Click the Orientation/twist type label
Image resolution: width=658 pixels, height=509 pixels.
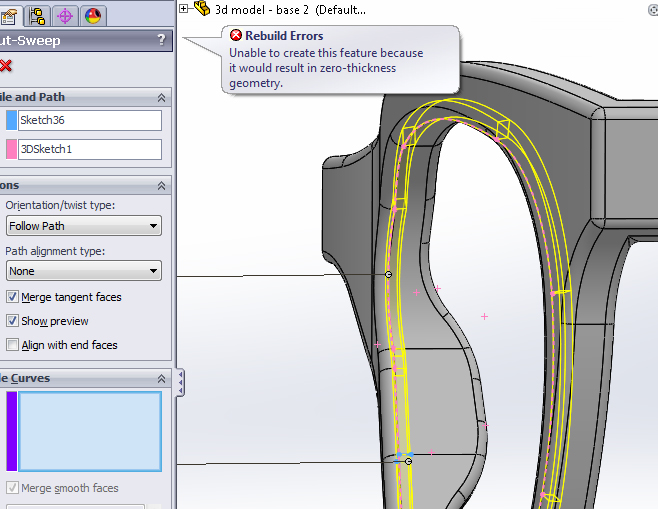[x=60, y=205]
